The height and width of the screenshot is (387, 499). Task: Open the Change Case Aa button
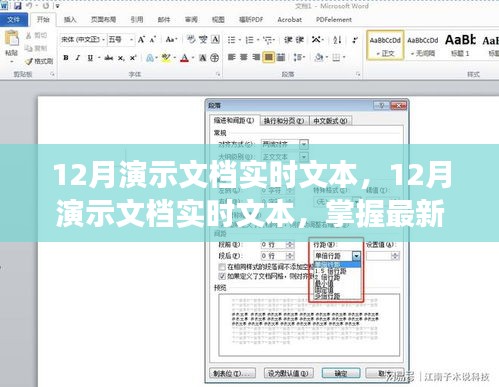click(171, 40)
